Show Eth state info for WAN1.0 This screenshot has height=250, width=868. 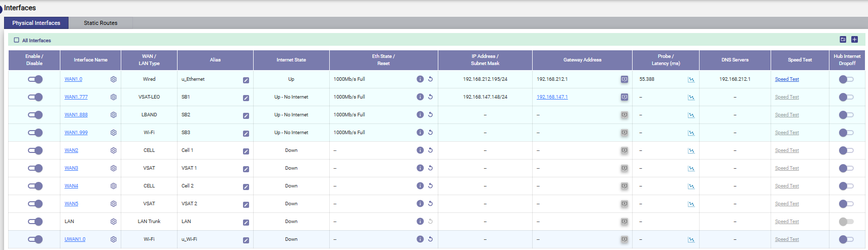(420, 79)
